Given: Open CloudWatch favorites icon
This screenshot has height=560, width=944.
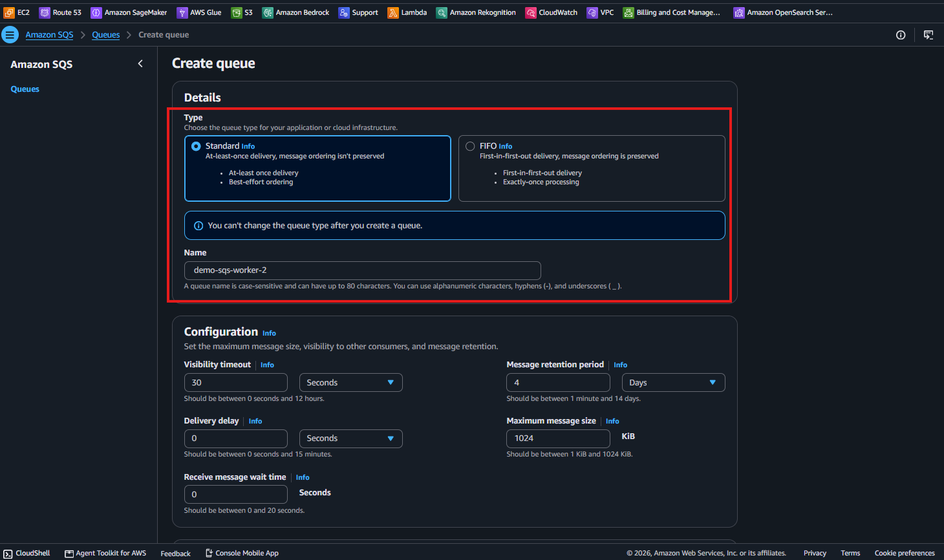Looking at the screenshot, I should [531, 12].
